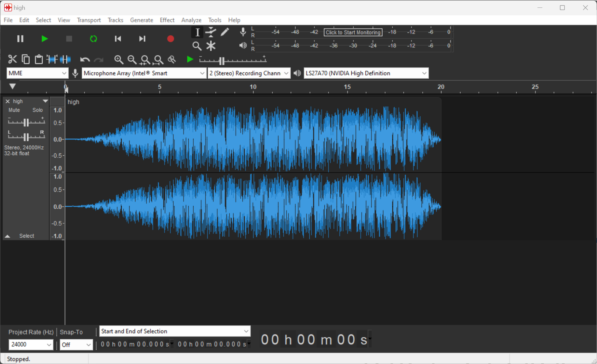This screenshot has height=364, width=597.
Task: Open the Tracks menu
Action: coord(115,20)
